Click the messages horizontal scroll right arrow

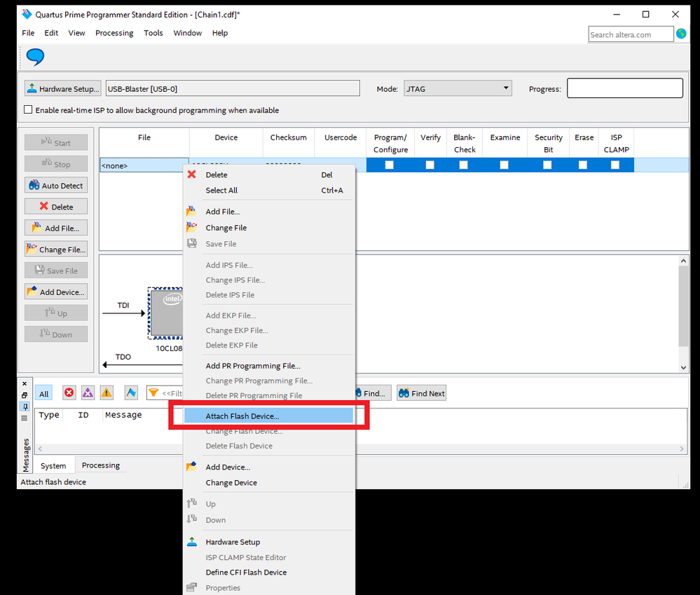coord(682,449)
